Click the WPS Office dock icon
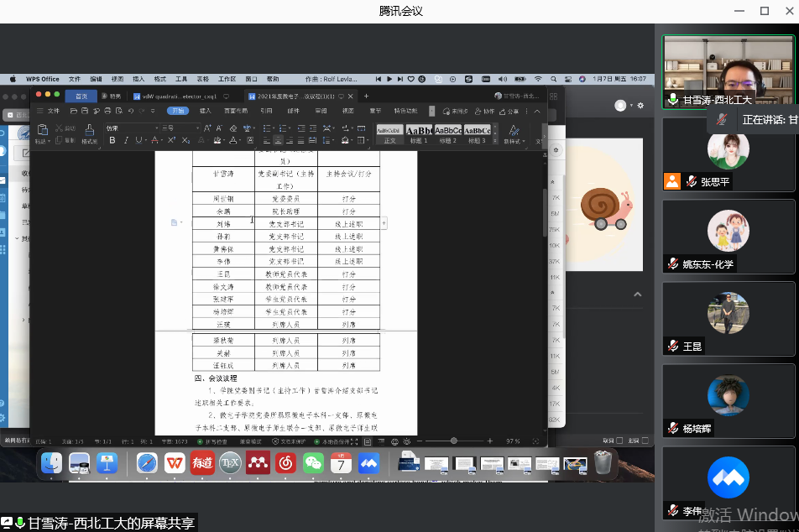Image resolution: width=799 pixels, height=532 pixels. tap(175, 462)
